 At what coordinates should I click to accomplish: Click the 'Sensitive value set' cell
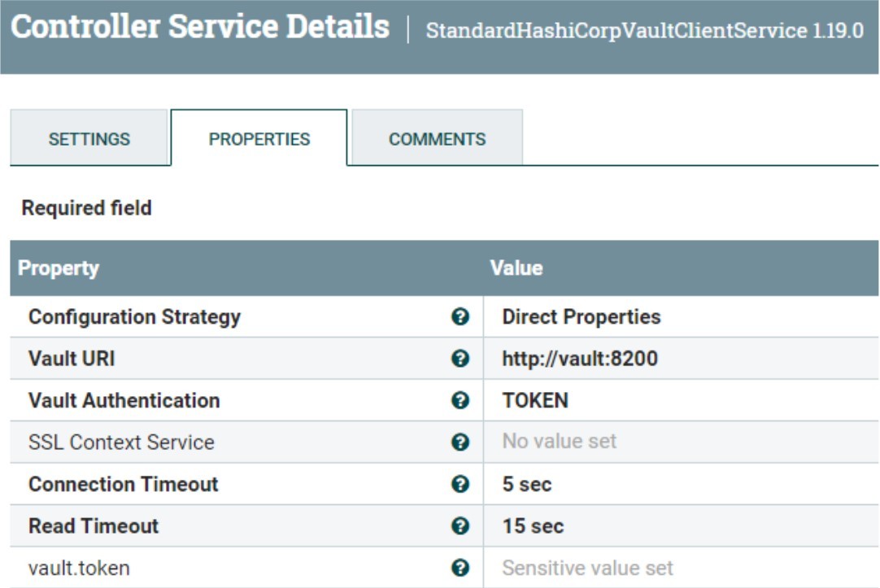pyautogui.click(x=681, y=568)
